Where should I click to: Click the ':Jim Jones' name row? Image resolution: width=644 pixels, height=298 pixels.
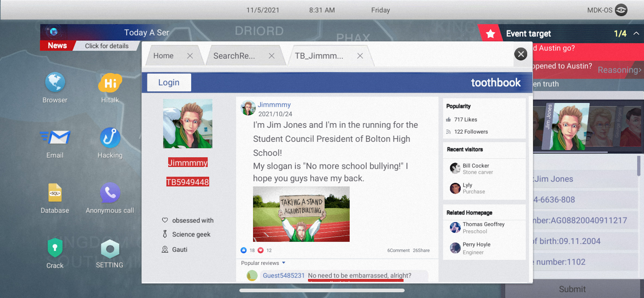pos(585,179)
